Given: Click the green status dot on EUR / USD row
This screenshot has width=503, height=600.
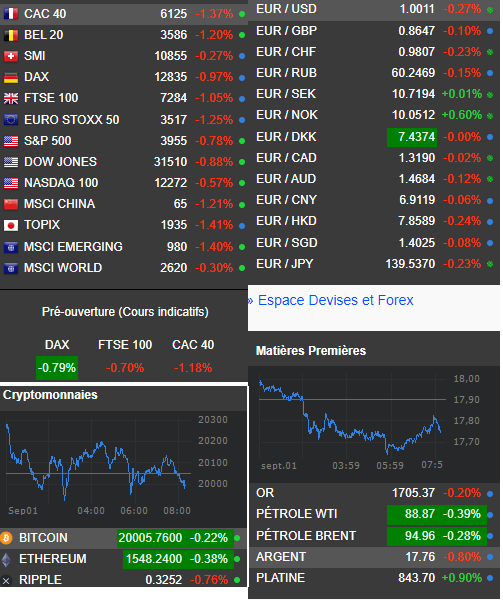Looking at the screenshot, I should pyautogui.click(x=490, y=10).
